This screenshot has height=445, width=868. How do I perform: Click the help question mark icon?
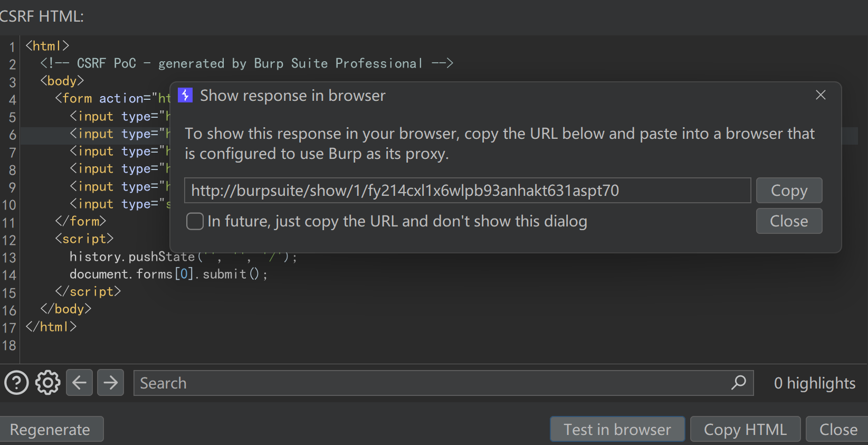pos(16,383)
